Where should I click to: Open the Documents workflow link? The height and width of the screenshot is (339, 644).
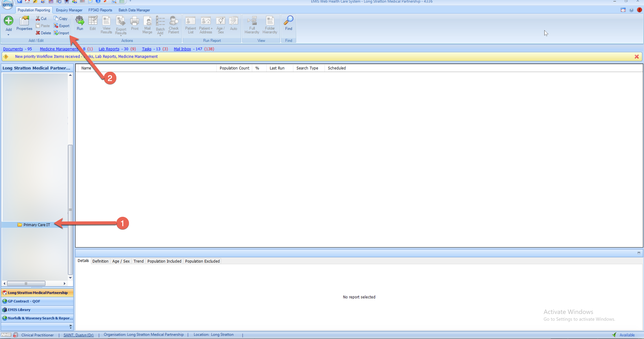click(13, 49)
